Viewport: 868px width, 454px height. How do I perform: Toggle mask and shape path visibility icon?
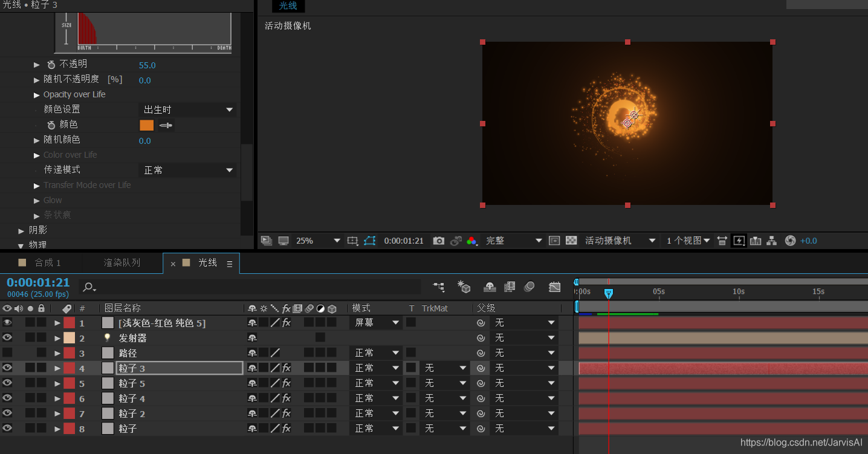370,241
